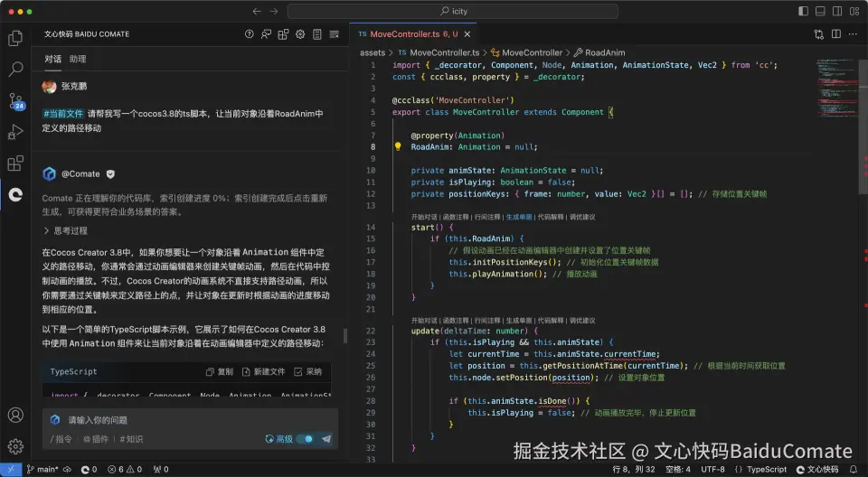
Task: Open the UTF-8 encoding selector
Action: click(712, 469)
